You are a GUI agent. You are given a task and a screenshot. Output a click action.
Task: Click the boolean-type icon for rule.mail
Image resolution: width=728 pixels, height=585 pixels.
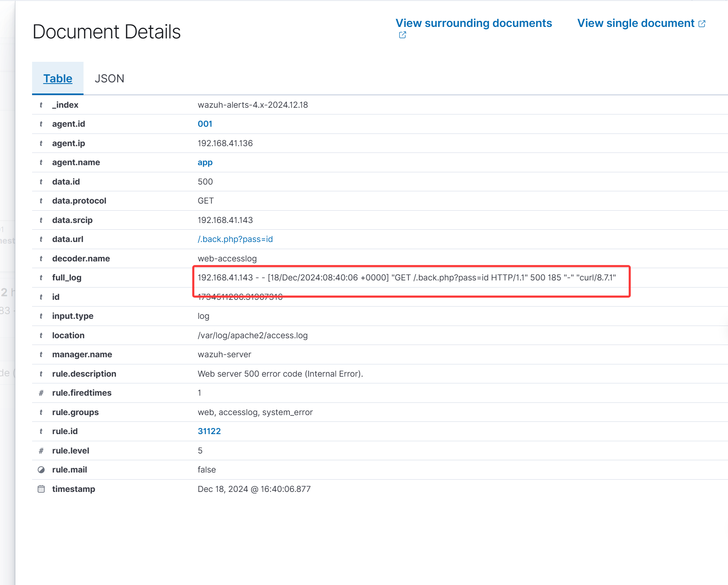[x=41, y=470]
